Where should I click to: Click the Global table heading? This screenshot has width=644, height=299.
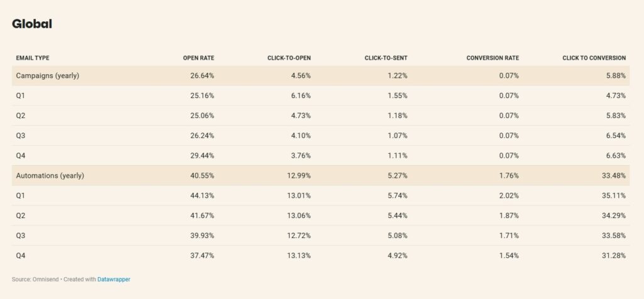pos(31,24)
